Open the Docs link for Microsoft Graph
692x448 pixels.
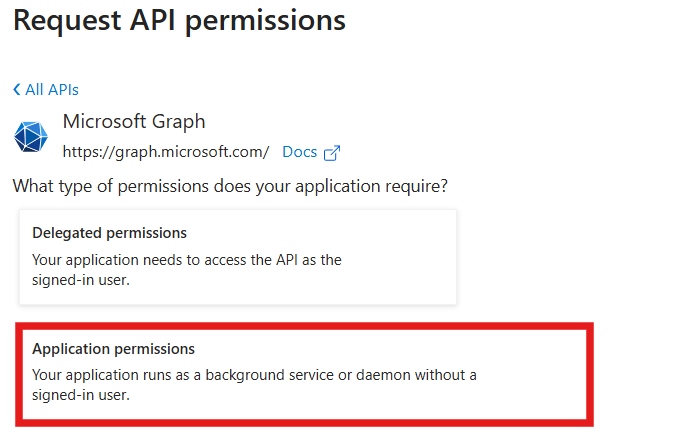pyautogui.click(x=300, y=152)
